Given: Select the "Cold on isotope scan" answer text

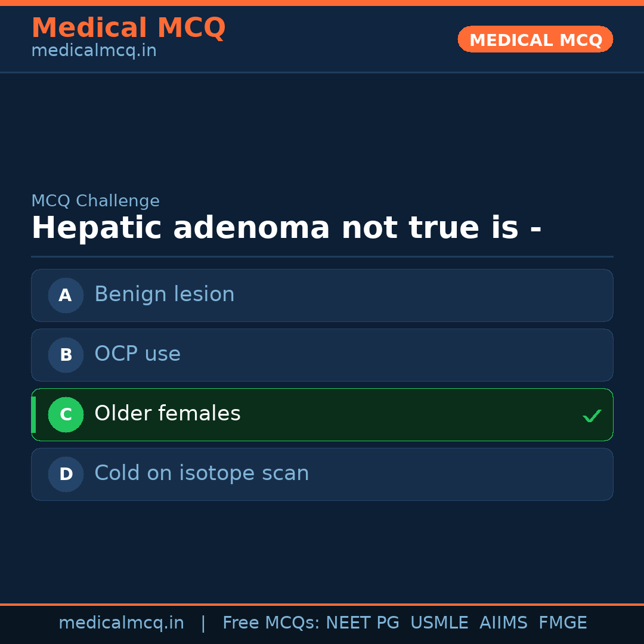Looking at the screenshot, I should coord(202,473).
